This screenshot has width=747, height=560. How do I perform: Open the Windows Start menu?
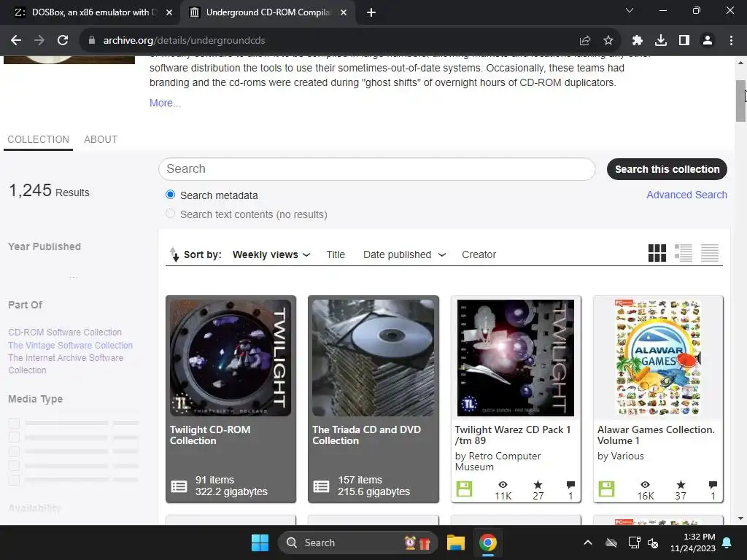[x=260, y=542]
